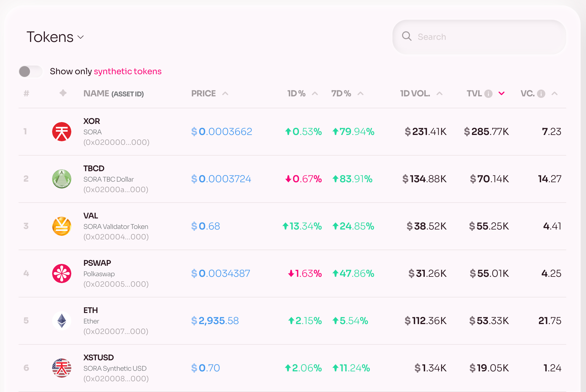Image resolution: width=586 pixels, height=392 pixels.
Task: Click the 7D % column header label
Action: point(341,94)
